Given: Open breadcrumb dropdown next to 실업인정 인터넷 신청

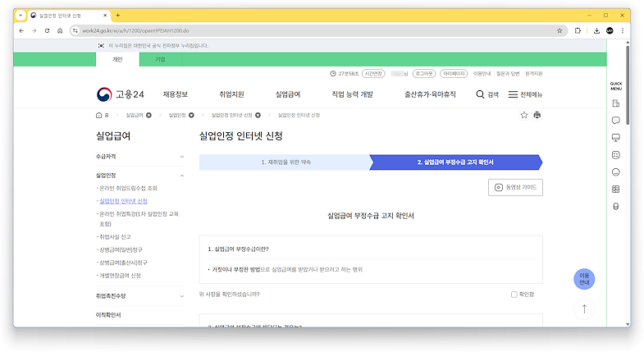Looking at the screenshot, I should 258,116.
